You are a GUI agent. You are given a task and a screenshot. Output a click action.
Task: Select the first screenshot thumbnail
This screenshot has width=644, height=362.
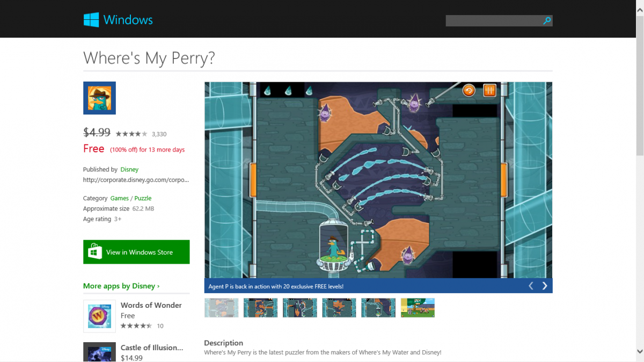(x=221, y=308)
